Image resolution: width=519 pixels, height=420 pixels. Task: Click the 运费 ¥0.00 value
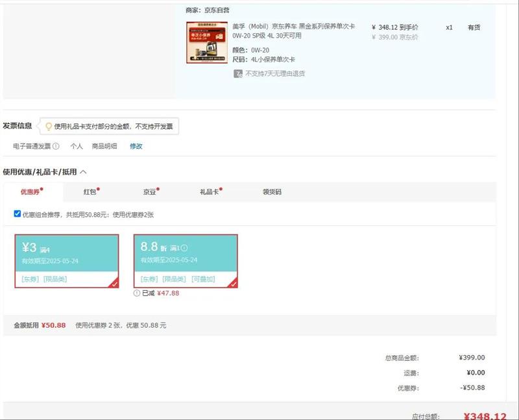[x=476, y=373]
